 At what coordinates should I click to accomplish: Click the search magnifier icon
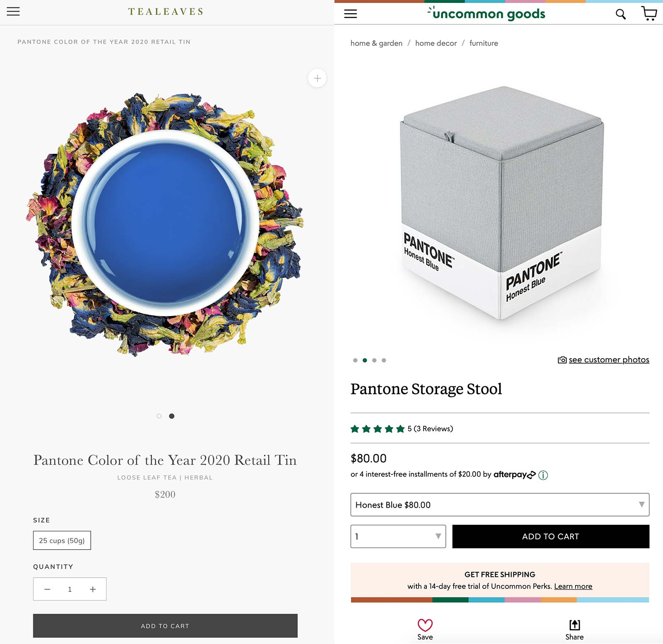[620, 14]
